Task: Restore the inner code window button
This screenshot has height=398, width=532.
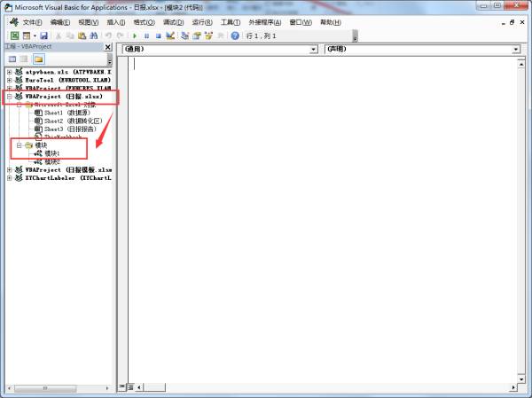Action: (512, 22)
